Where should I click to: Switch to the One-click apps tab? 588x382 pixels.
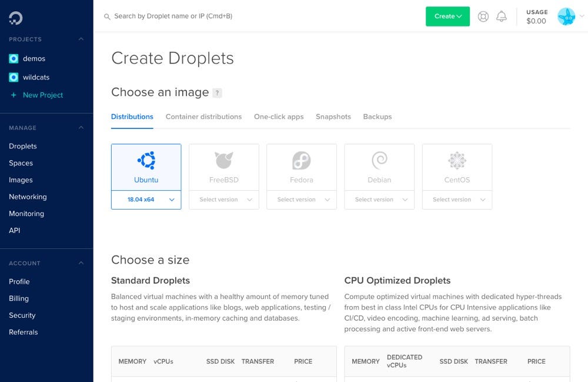click(279, 117)
